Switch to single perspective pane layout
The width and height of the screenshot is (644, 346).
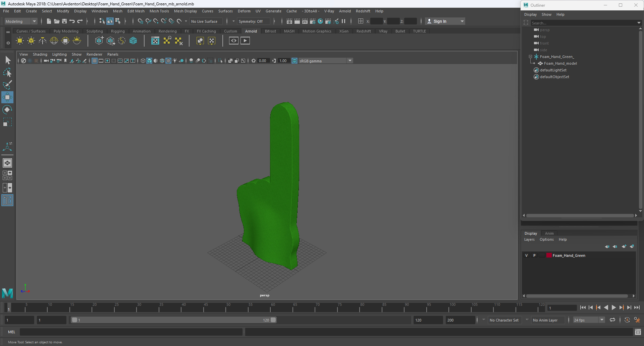(x=7, y=163)
